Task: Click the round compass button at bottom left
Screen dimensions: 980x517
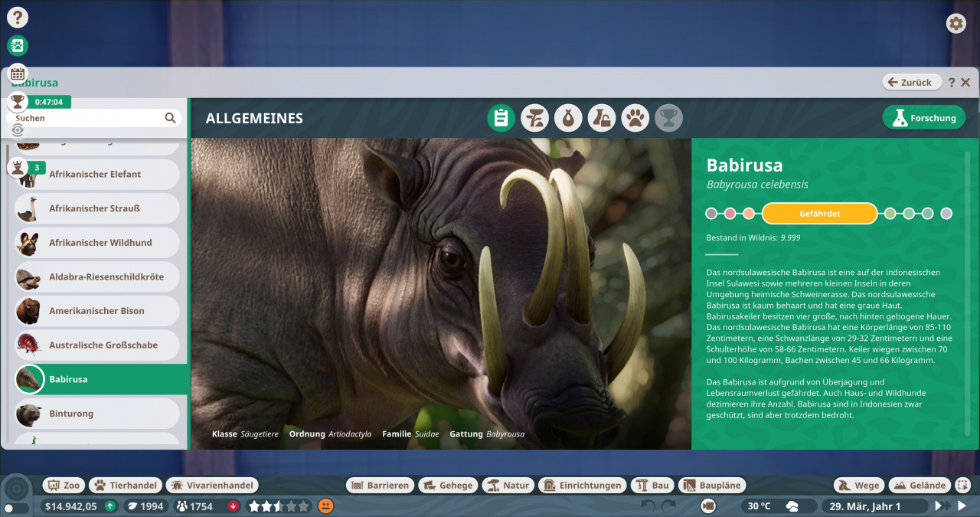Action: [x=17, y=488]
